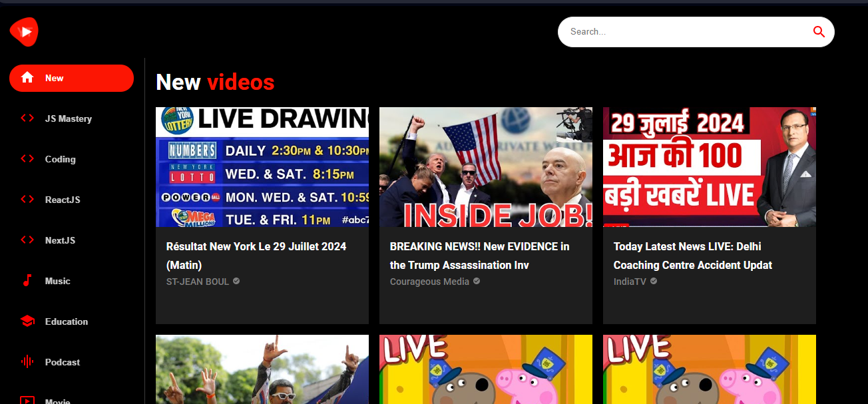Select the NextJS category in the sidebar
Screen dimensions: 868x404
(x=71, y=240)
